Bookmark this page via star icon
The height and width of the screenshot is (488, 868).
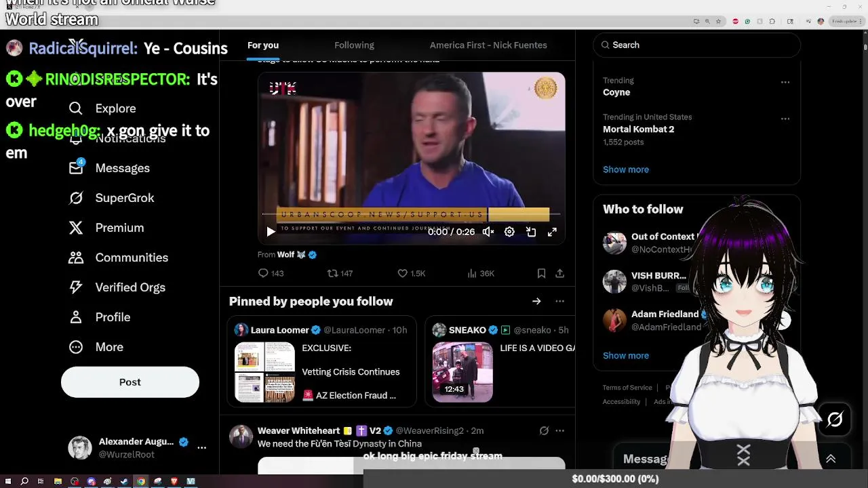[718, 22]
